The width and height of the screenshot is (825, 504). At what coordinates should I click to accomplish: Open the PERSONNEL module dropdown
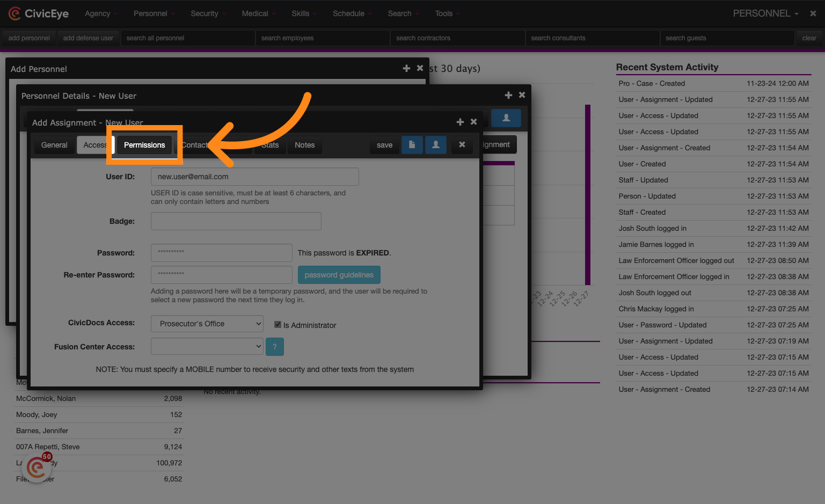pos(765,13)
